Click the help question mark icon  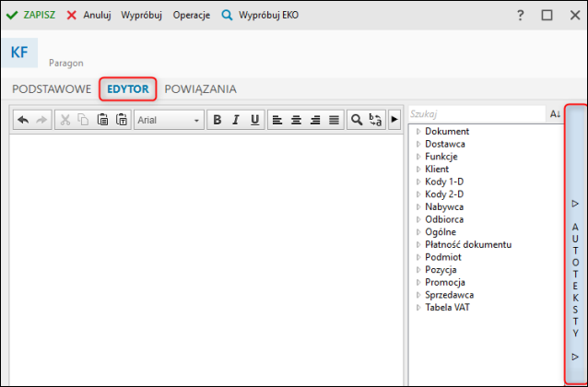point(520,16)
